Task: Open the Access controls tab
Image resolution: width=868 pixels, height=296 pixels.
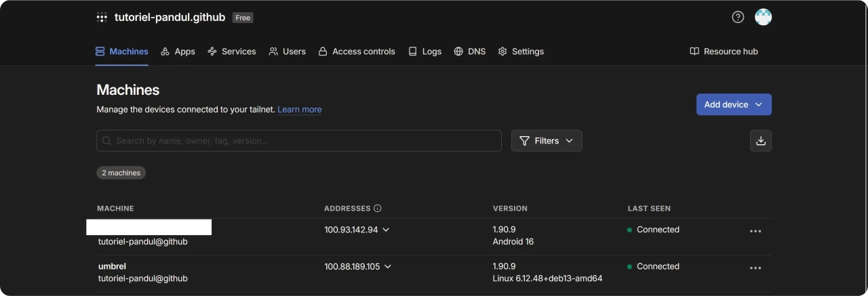Action: 357,51
